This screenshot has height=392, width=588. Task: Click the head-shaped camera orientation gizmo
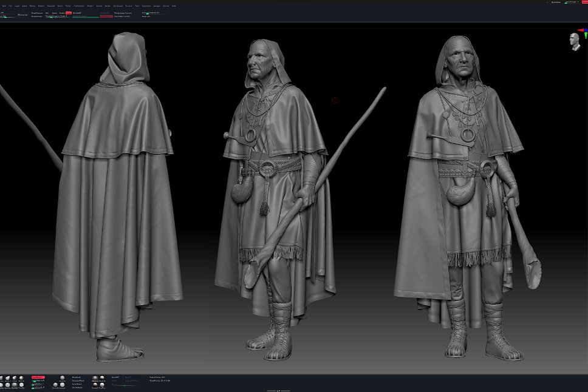click(x=575, y=41)
